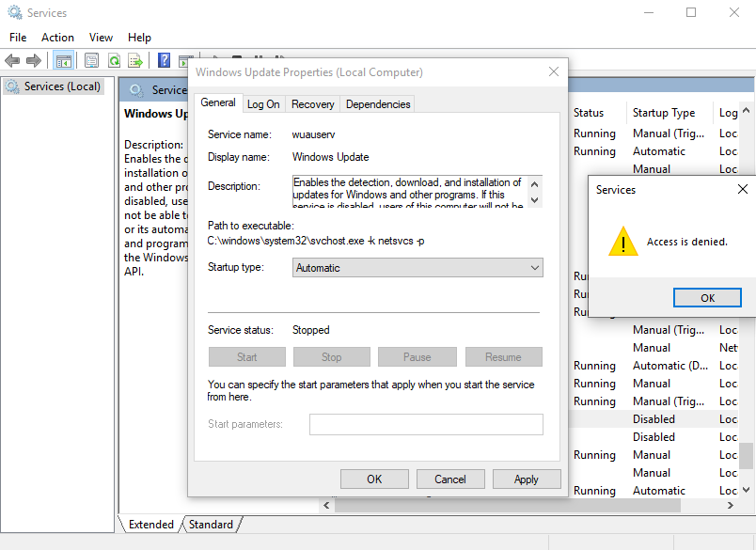Click the Back arrow toolbar icon
The image size is (756, 550).
tap(12, 61)
